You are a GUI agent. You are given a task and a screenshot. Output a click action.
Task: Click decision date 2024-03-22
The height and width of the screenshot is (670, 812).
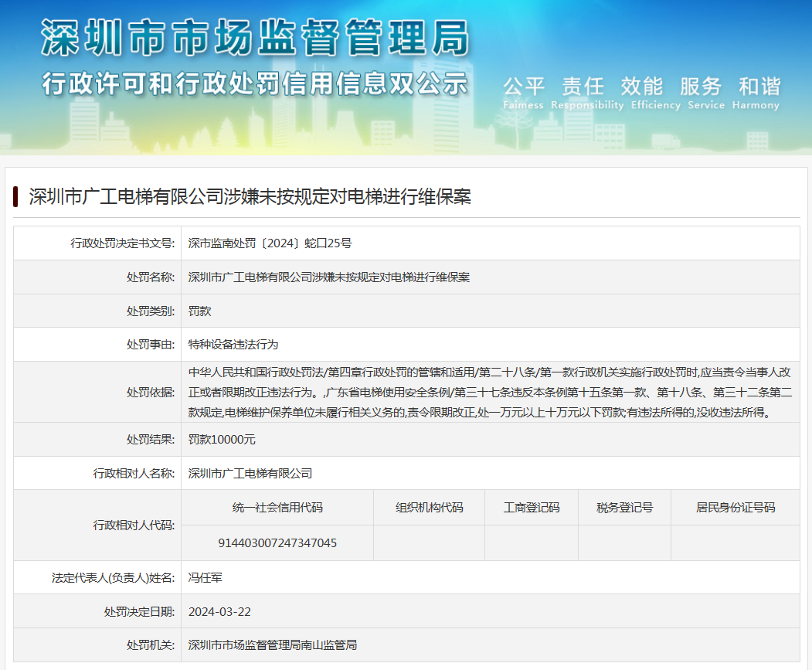pyautogui.click(x=219, y=612)
